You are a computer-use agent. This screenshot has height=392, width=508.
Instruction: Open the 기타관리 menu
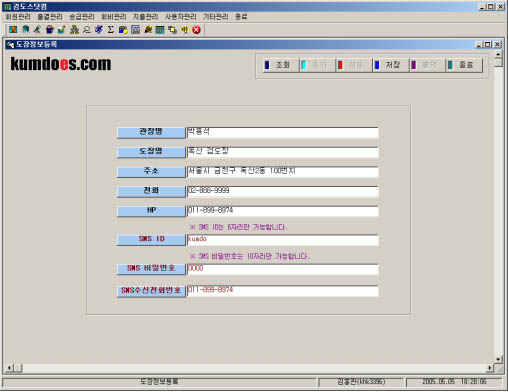click(216, 17)
